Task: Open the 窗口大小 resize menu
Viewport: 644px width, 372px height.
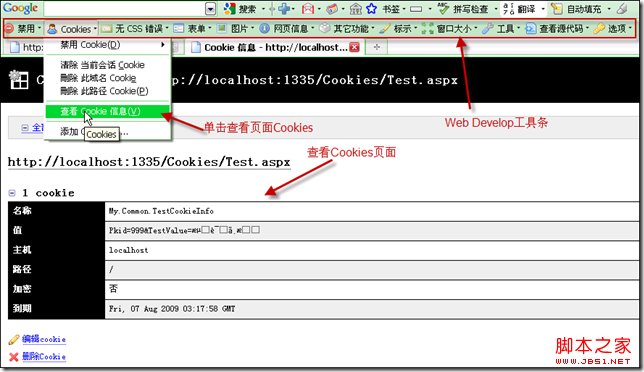Action: [x=454, y=28]
